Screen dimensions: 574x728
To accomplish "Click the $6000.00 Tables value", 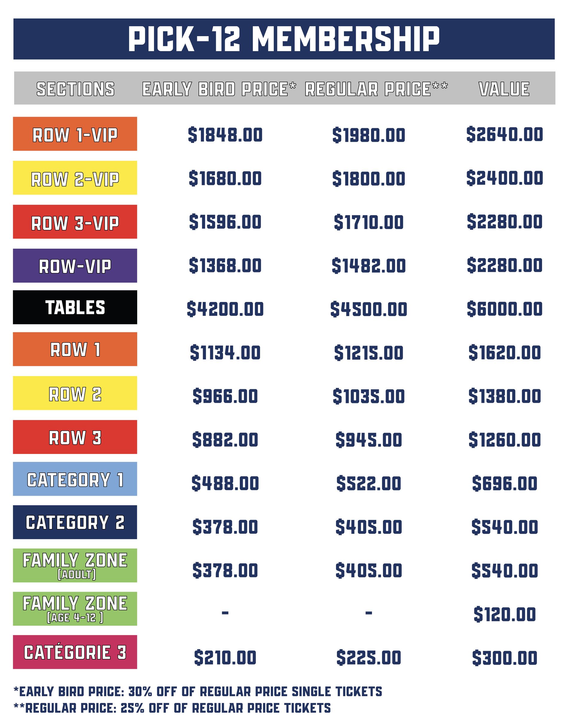I will (x=505, y=309).
